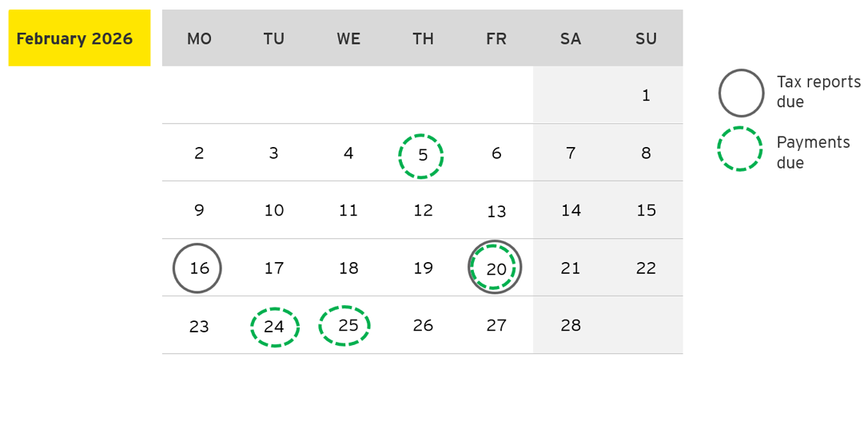
Task: Click the TH column header
Action: pos(423,39)
